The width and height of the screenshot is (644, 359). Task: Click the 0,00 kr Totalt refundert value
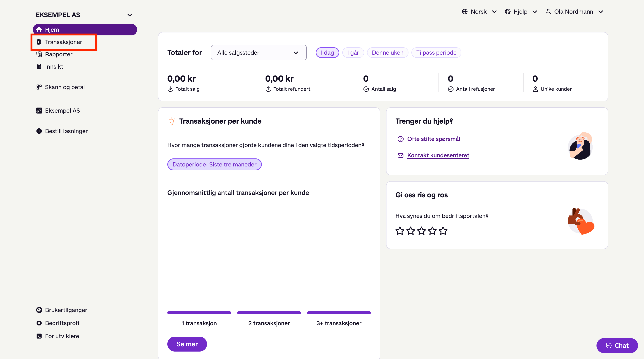[x=279, y=78]
